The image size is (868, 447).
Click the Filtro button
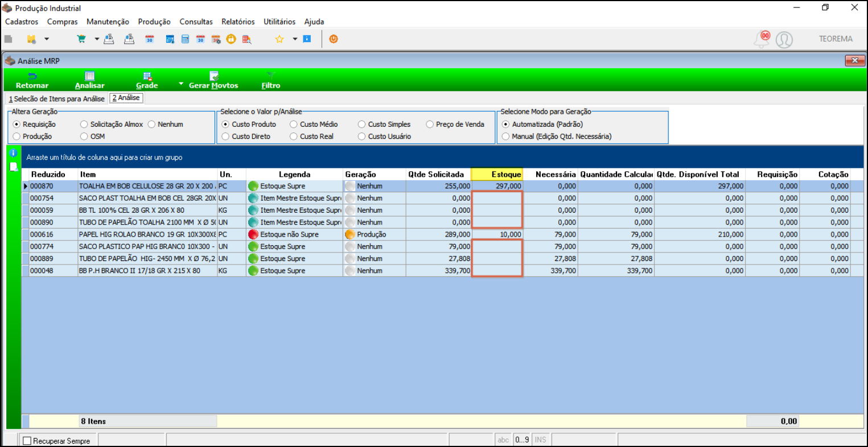coord(271,80)
